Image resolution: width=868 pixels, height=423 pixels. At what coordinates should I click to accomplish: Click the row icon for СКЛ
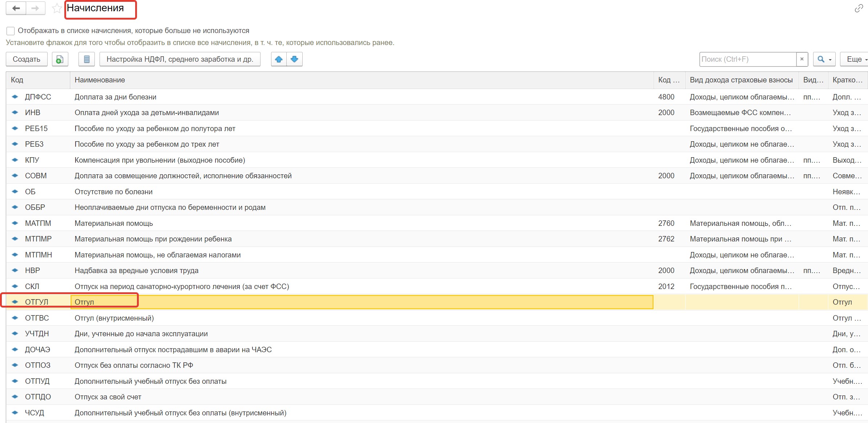click(x=15, y=286)
